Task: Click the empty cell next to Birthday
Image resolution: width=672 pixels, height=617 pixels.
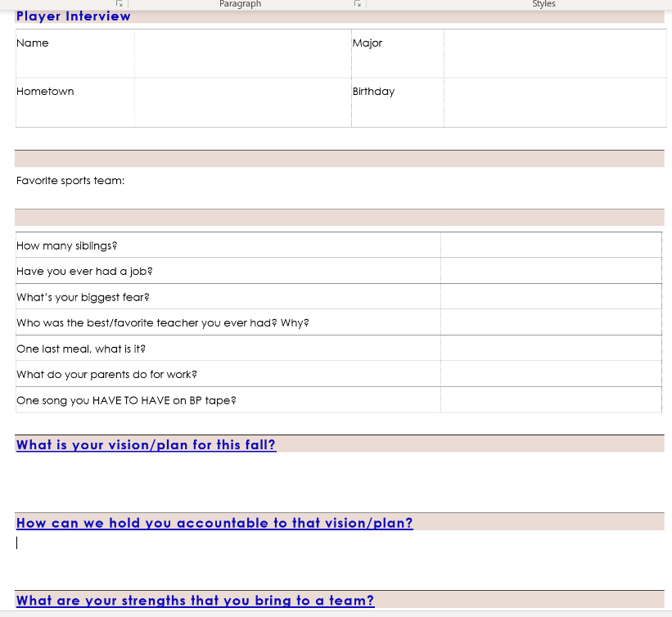Action: click(556, 103)
